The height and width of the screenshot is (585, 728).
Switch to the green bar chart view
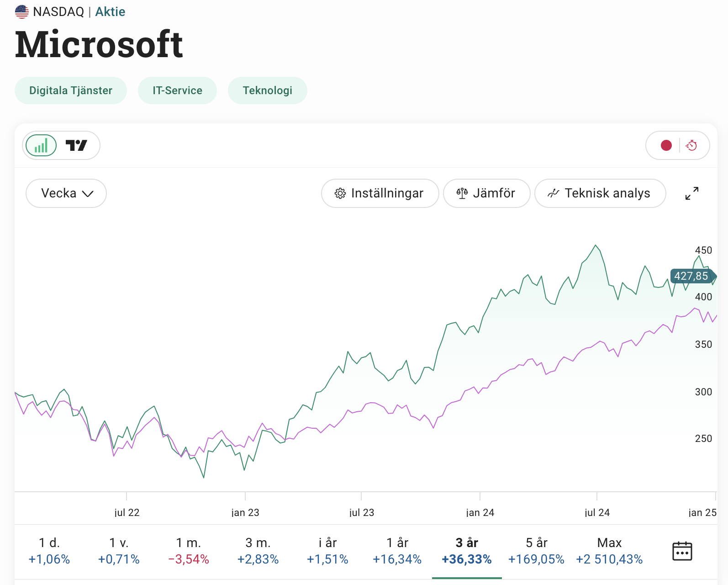(x=41, y=146)
